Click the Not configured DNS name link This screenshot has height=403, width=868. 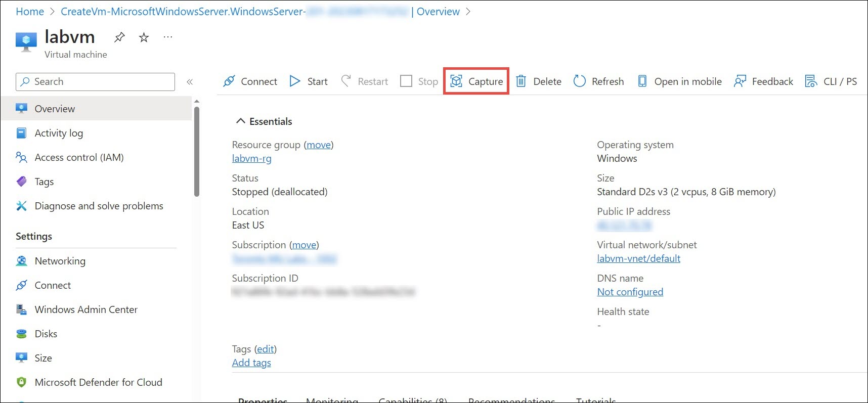point(630,292)
